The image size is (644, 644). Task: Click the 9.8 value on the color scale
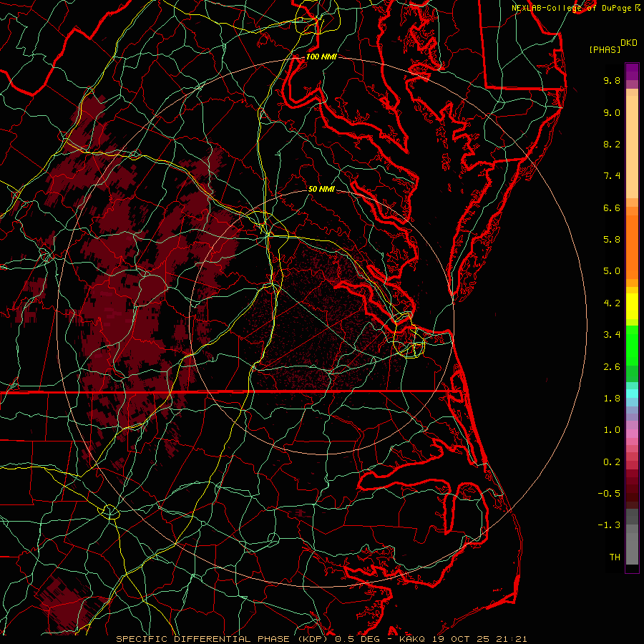(612, 80)
